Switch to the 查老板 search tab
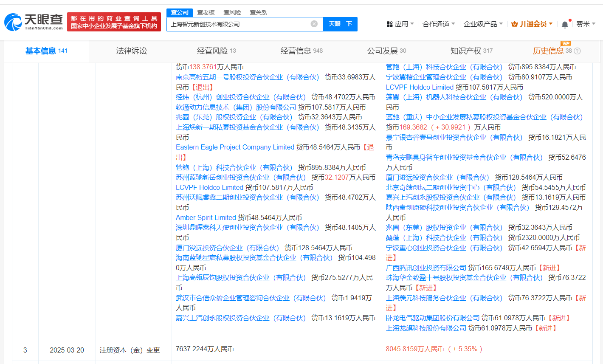The width and height of the screenshot is (603, 364). [206, 12]
